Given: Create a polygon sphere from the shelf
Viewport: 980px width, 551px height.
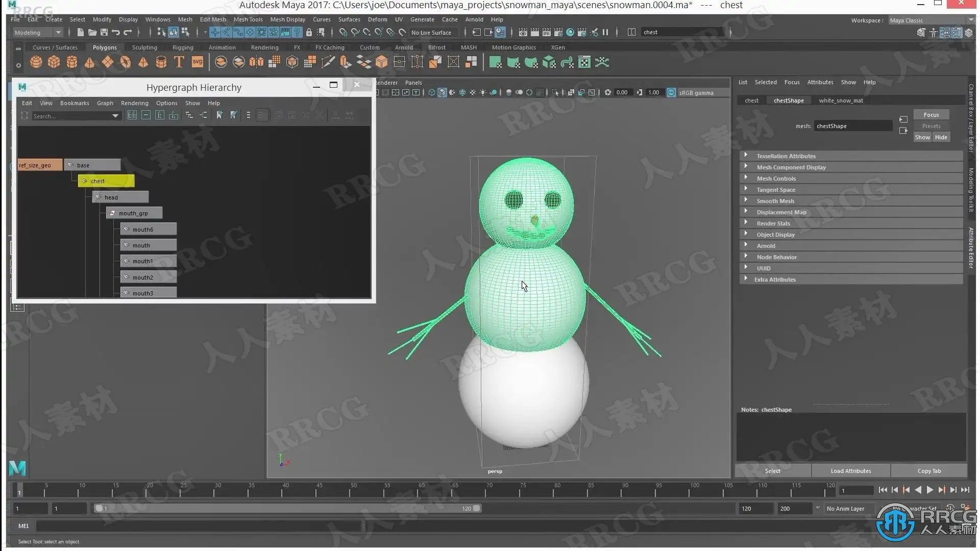Looking at the screenshot, I should click(36, 62).
